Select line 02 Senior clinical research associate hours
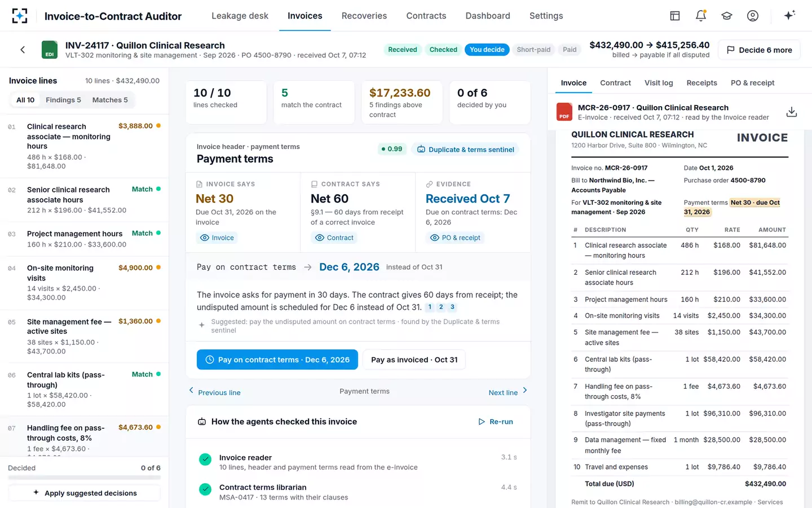Viewport: 812px width, 508px height. 85,200
